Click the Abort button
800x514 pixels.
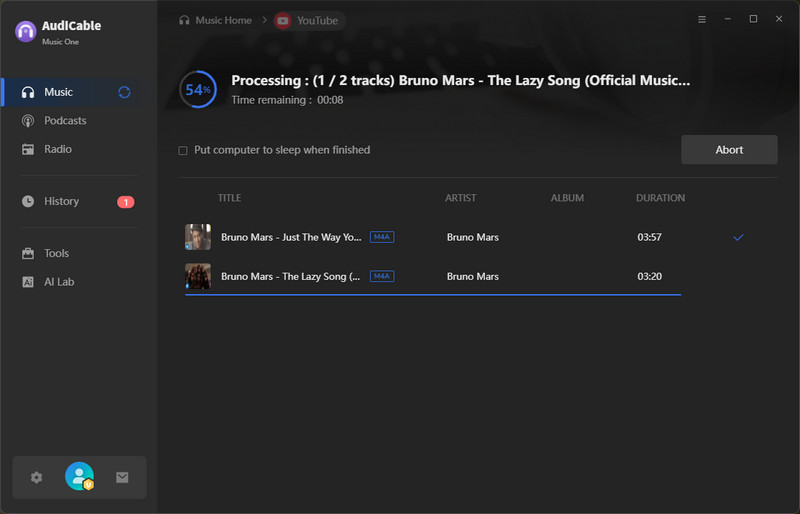[x=729, y=150]
